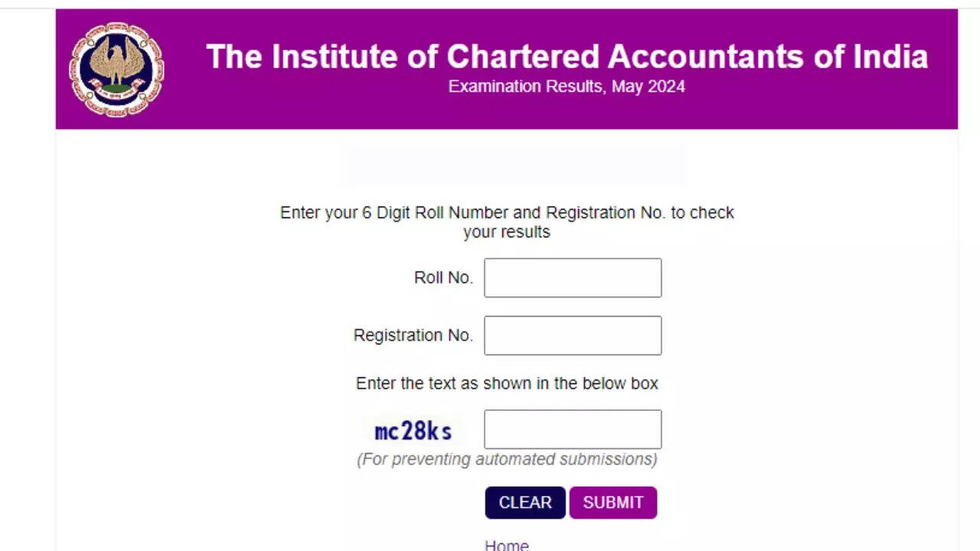Click 'Enter the text as shown' instruction
The width and height of the screenshot is (980, 551).
[x=507, y=383]
